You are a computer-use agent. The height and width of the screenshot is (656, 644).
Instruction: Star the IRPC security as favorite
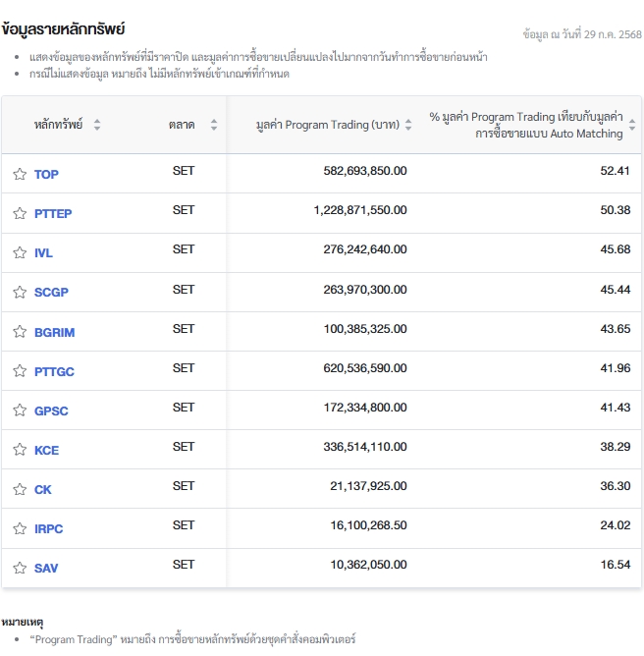click(x=20, y=528)
